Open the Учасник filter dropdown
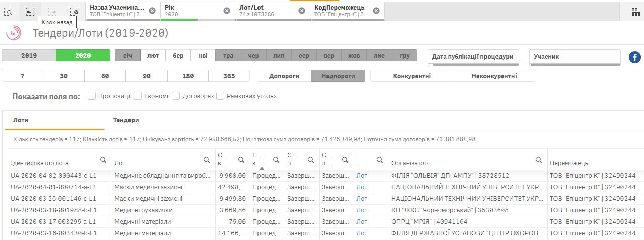This screenshot has width=644, height=240. [x=575, y=57]
